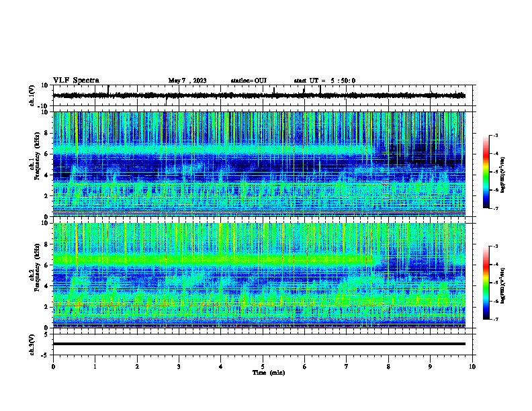Click the ch.2 spectrogram color scale bar
This screenshot has width=532, height=411.
(486, 283)
